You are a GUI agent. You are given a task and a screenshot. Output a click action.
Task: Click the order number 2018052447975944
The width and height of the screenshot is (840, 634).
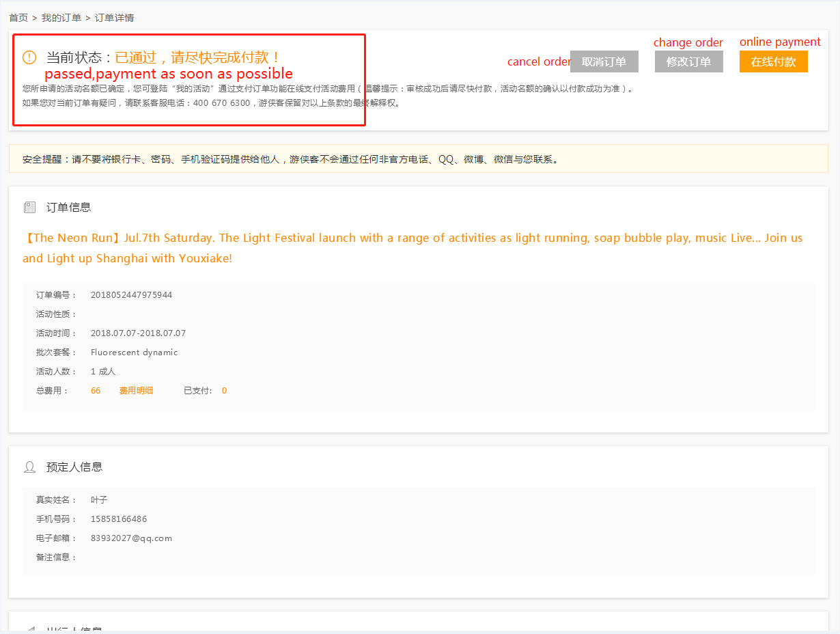[131, 295]
